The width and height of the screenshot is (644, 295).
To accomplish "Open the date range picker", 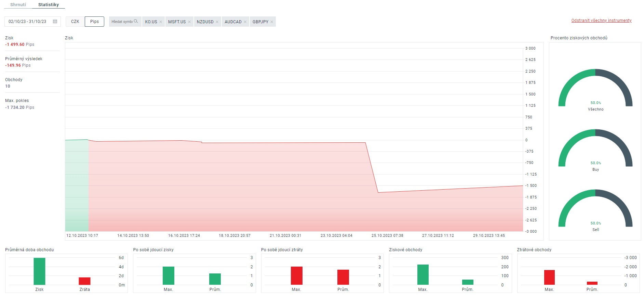I will click(x=29, y=22).
